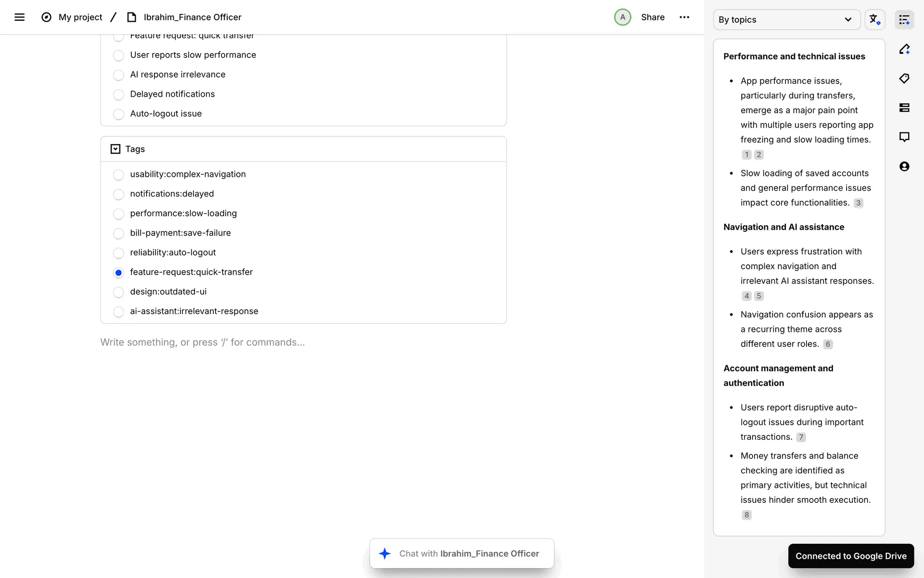Click citation number 3 reference
924x578 pixels.
pyautogui.click(x=858, y=203)
